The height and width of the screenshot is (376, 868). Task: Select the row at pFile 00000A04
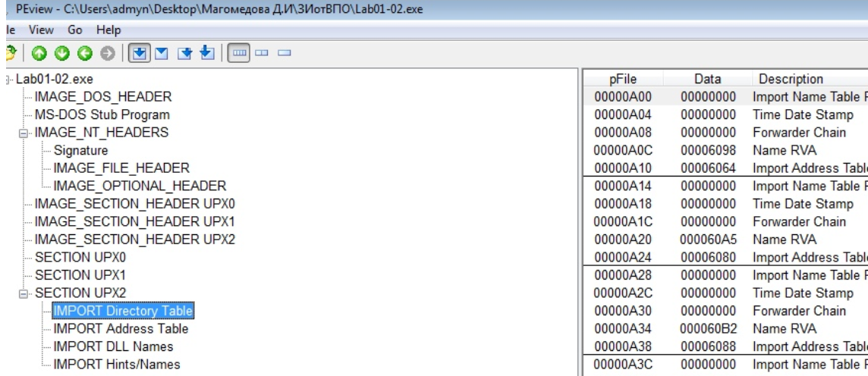(725, 115)
